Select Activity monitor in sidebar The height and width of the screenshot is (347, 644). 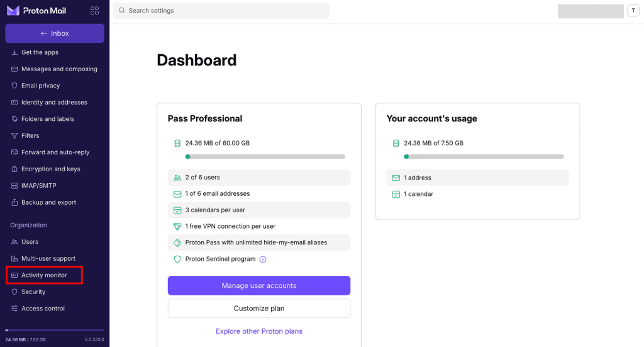click(44, 275)
